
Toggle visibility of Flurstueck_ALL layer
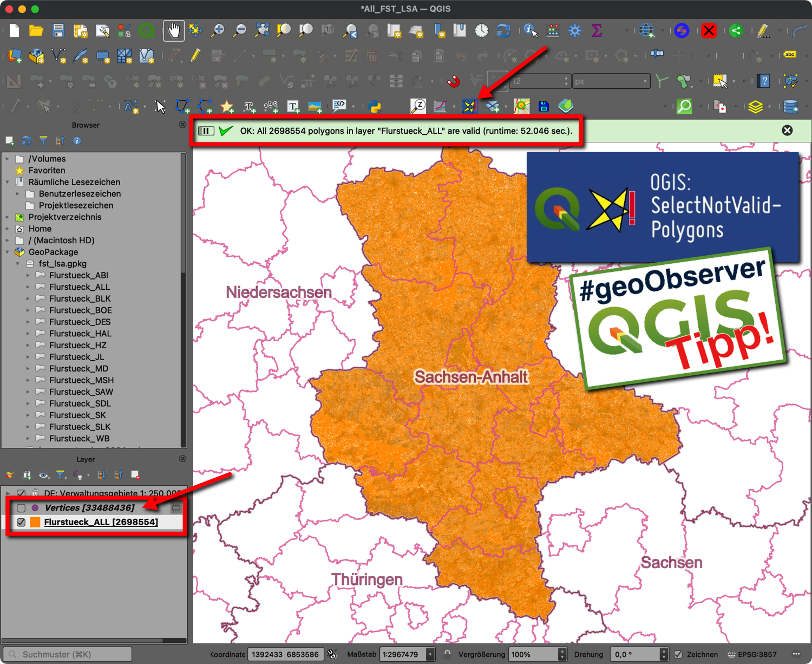point(21,522)
